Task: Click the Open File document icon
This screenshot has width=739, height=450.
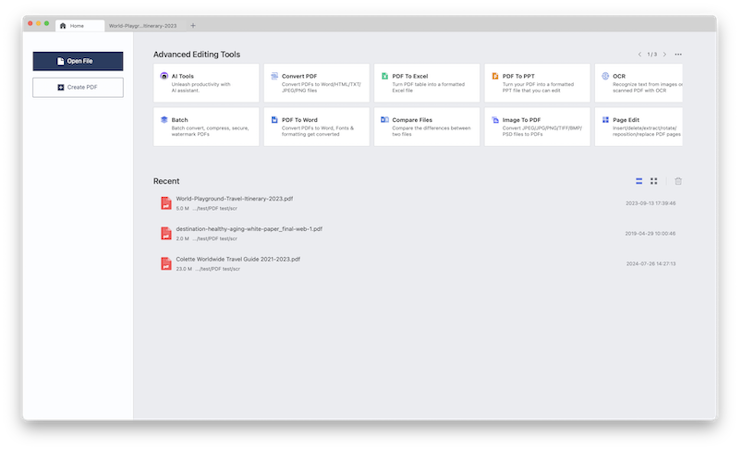Action: [x=60, y=61]
